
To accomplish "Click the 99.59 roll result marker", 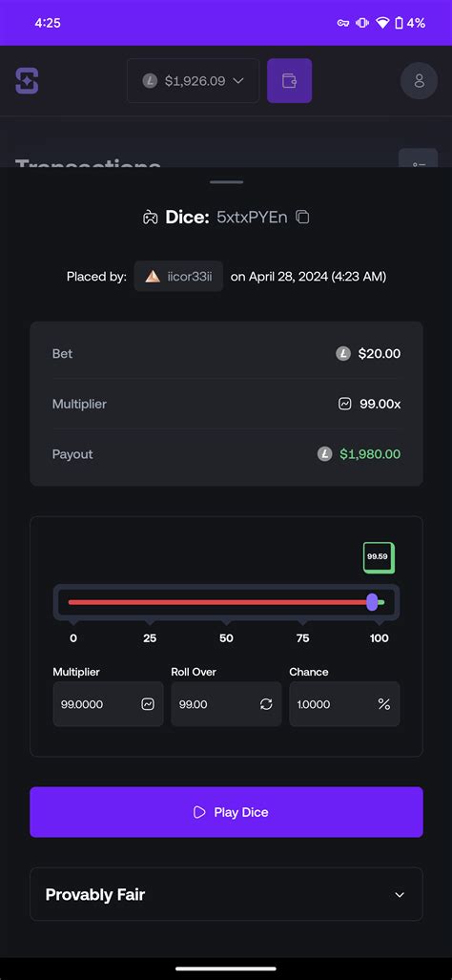I will pos(379,557).
